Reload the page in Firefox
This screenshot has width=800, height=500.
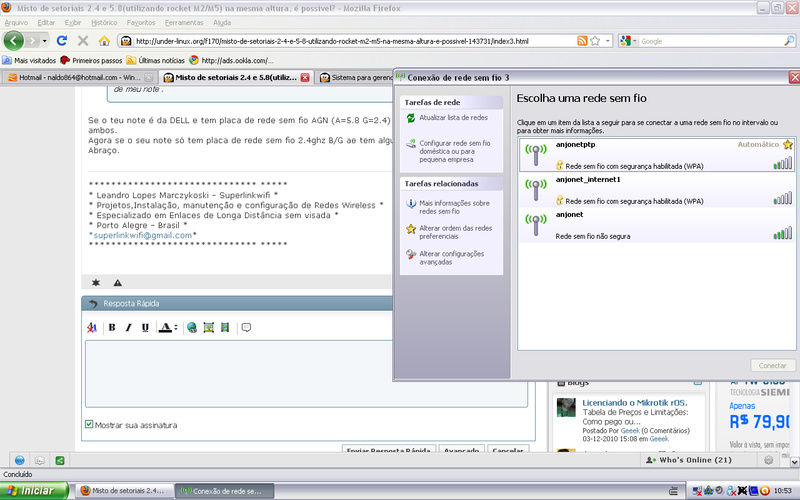click(x=62, y=41)
